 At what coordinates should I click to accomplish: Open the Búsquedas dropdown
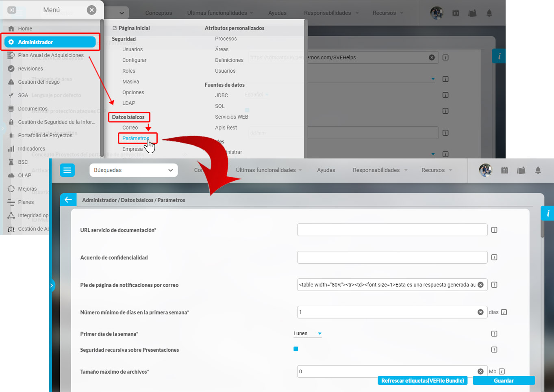(133, 170)
